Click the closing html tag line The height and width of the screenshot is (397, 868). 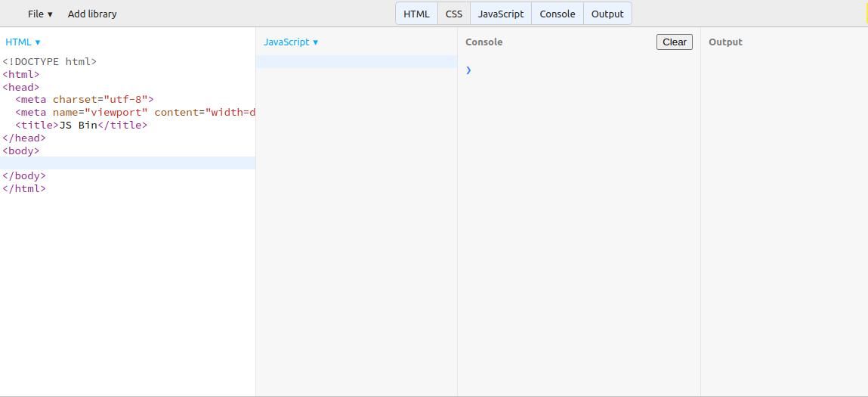pos(24,188)
